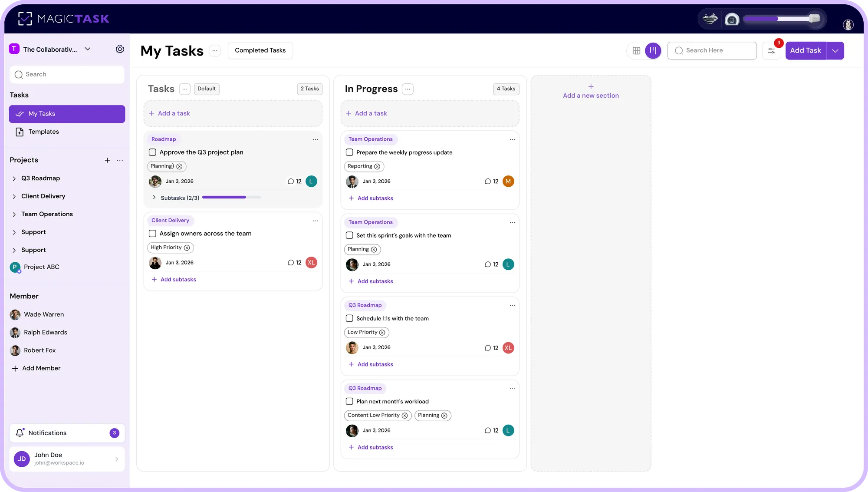
Task: Expand the Client Delivery project
Action: 14,197
